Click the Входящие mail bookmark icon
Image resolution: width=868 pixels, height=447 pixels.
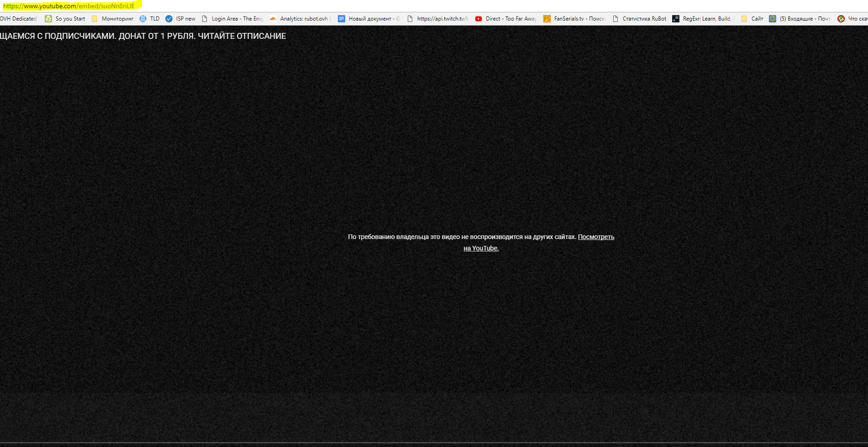[x=773, y=19]
